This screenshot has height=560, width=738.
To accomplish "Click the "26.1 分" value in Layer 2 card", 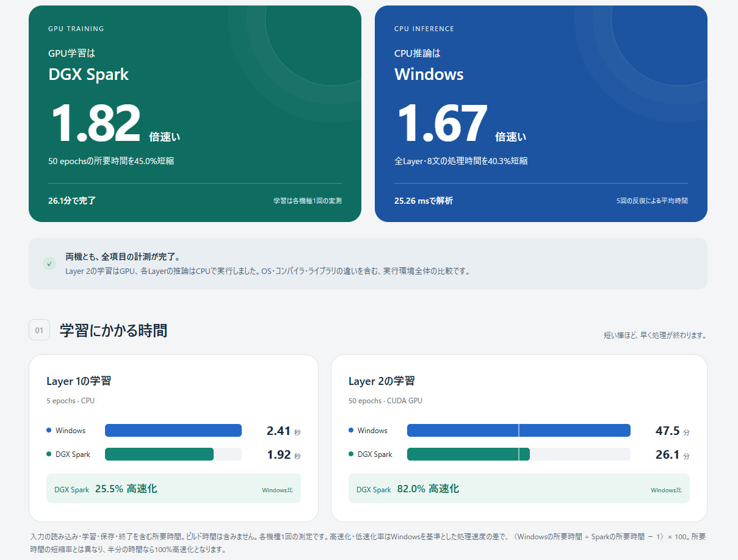I will click(x=672, y=454).
